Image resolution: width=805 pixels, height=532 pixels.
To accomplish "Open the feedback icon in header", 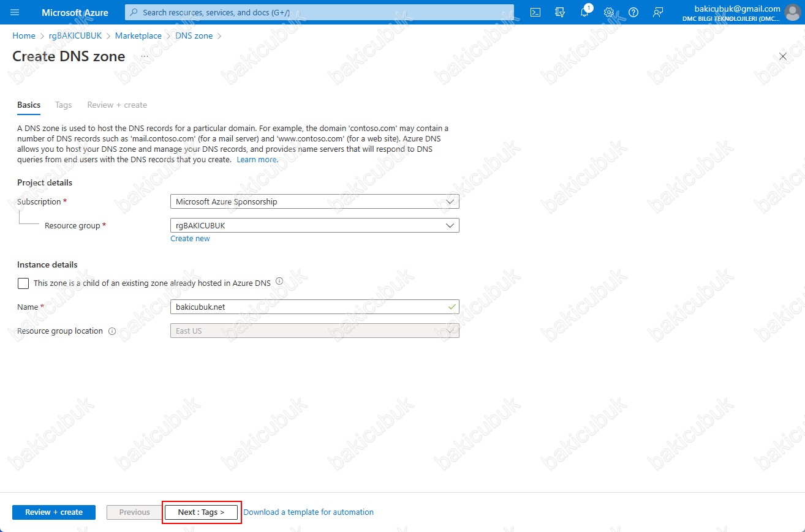I will 658,12.
